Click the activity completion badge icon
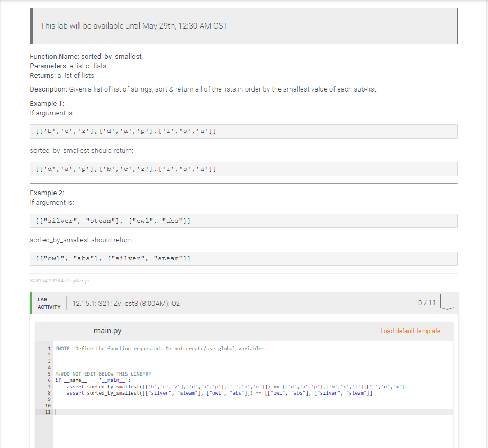This screenshot has width=488, height=448. click(447, 301)
